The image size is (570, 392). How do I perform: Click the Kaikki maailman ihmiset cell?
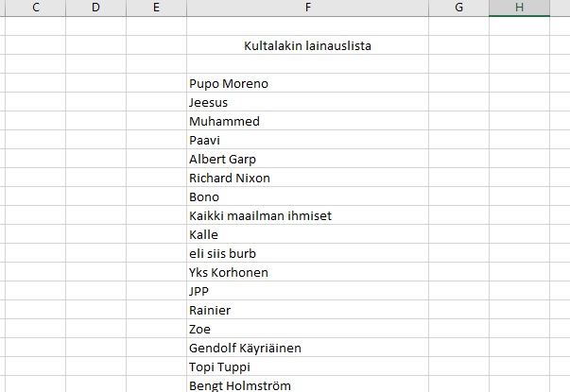[307, 215]
